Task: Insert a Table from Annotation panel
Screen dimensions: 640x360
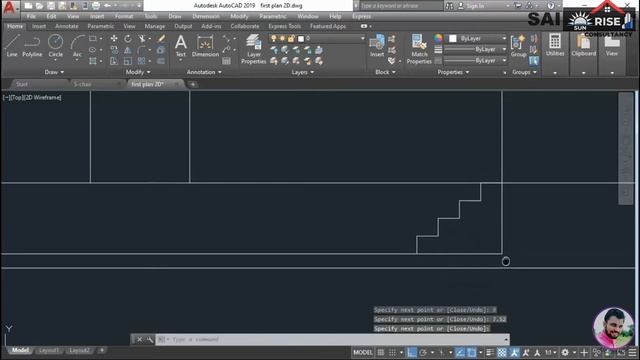Action: coord(227,61)
